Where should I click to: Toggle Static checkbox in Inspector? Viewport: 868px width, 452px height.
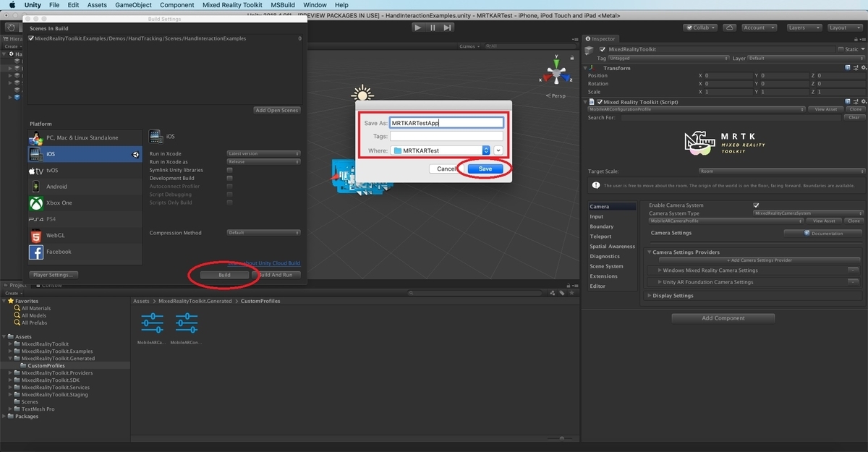pos(839,50)
